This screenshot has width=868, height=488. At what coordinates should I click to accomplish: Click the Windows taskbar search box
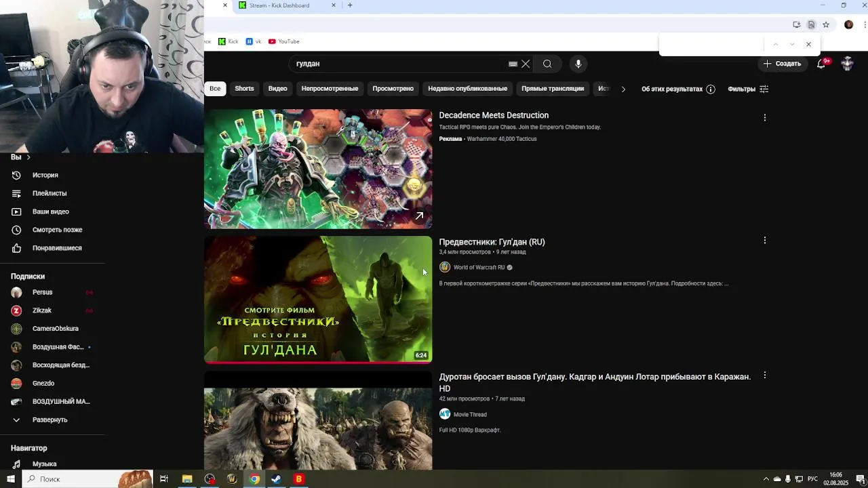click(x=87, y=479)
